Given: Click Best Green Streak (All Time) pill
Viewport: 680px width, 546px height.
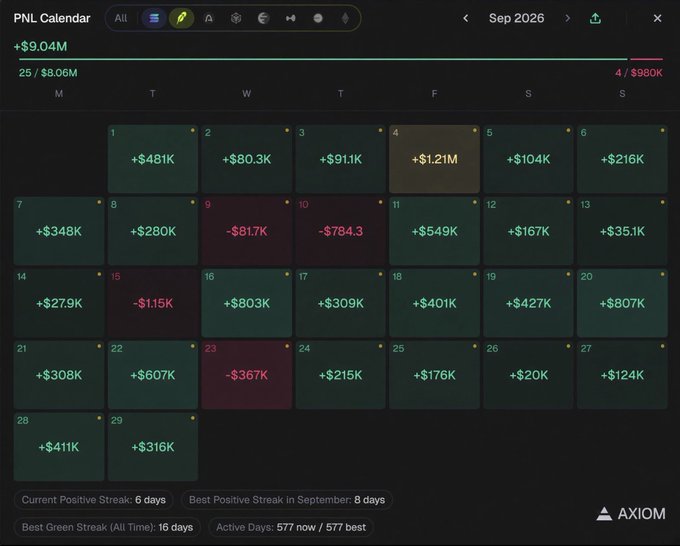Looking at the screenshot, I should click(x=108, y=527).
